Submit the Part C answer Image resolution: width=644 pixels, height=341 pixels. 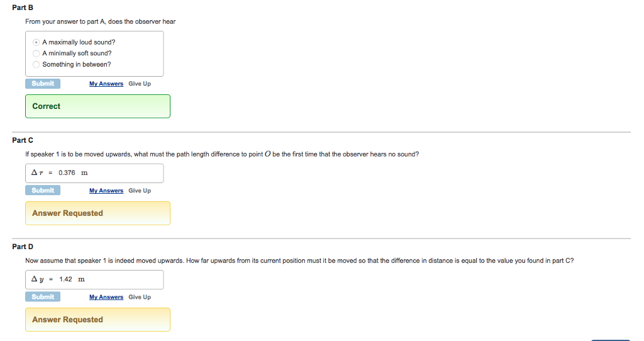(43, 190)
